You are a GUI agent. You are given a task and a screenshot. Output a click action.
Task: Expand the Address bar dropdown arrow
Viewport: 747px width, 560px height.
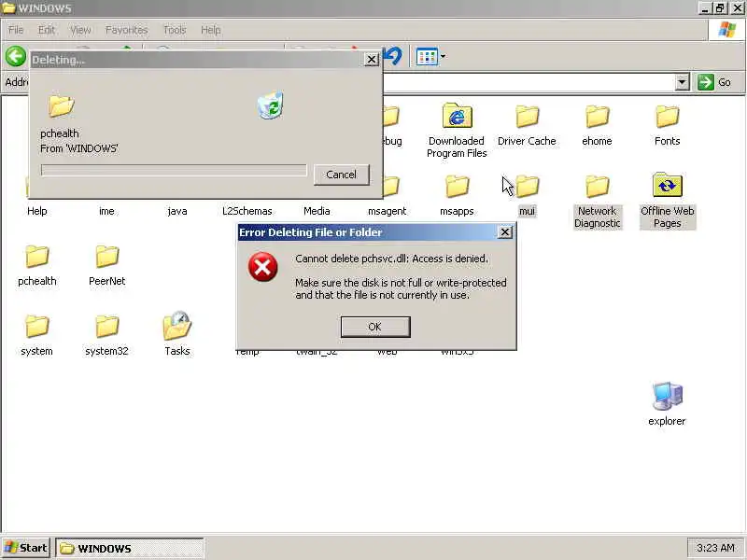coord(682,82)
